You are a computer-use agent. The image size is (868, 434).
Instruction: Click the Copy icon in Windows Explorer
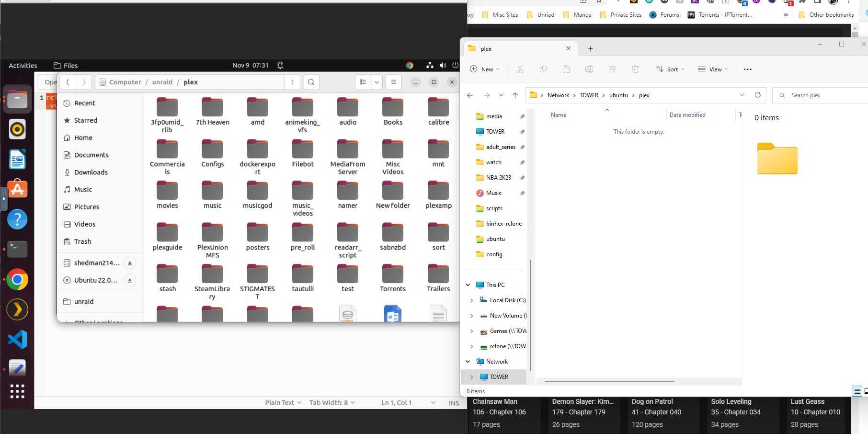pyautogui.click(x=543, y=69)
